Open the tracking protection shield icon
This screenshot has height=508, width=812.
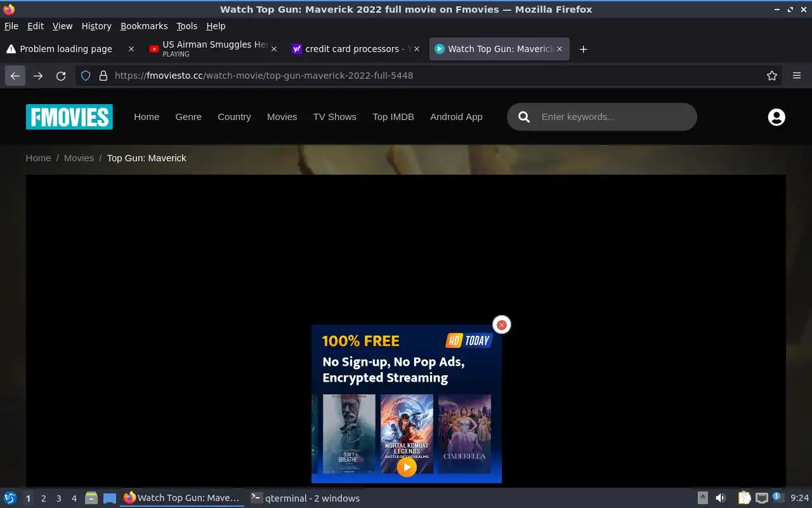[x=86, y=76]
